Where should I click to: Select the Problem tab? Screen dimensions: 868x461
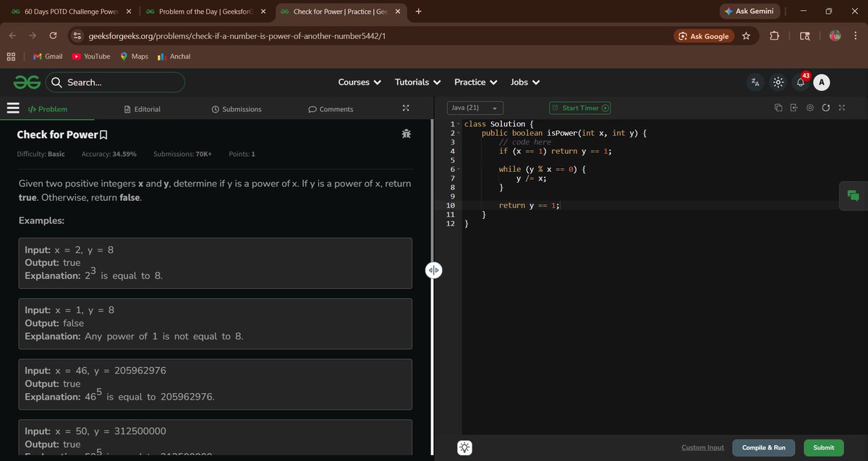pyautogui.click(x=47, y=109)
